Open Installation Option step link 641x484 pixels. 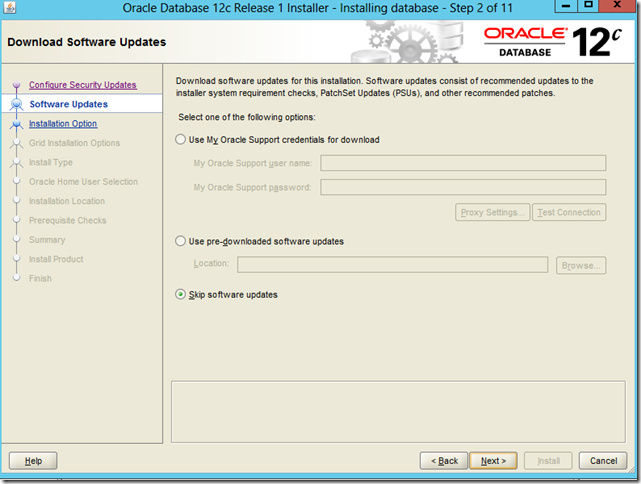point(63,123)
